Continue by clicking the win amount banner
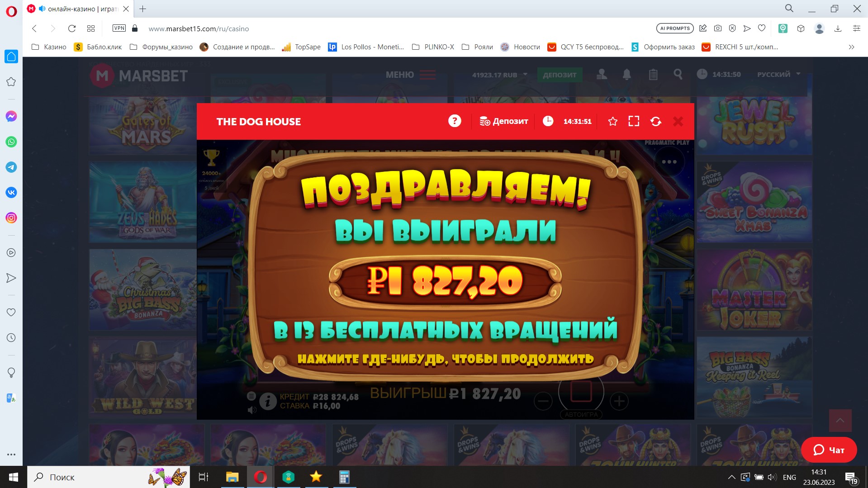 tap(445, 282)
